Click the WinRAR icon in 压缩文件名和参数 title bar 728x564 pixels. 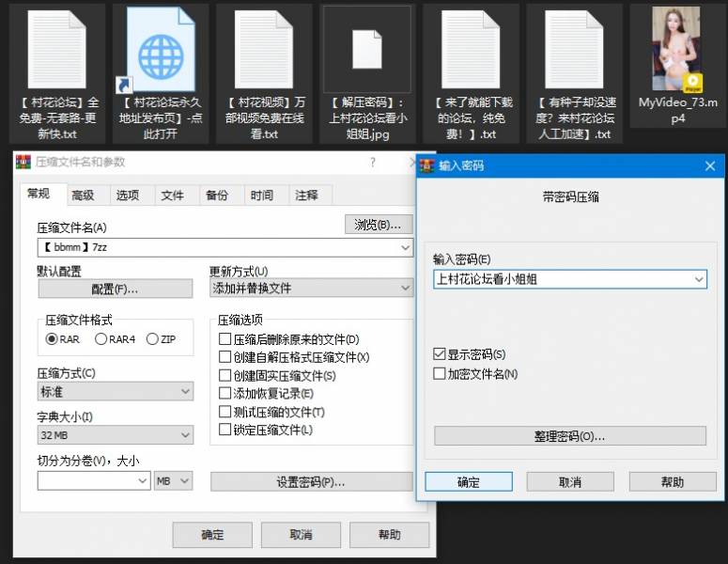click(x=23, y=162)
